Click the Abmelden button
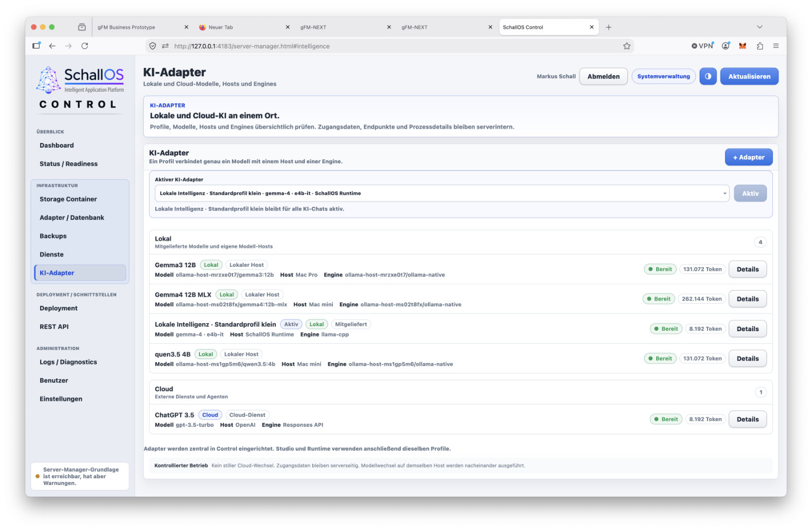 tap(603, 77)
